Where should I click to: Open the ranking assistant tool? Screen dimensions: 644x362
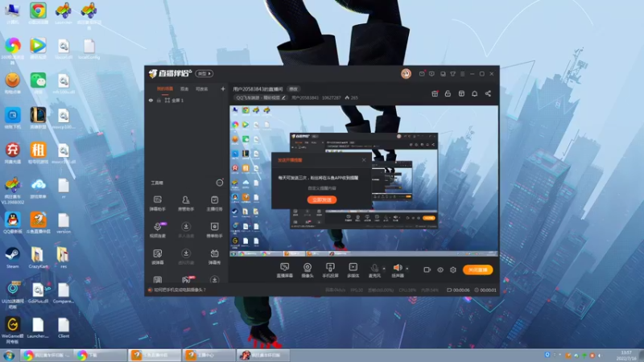214,230
